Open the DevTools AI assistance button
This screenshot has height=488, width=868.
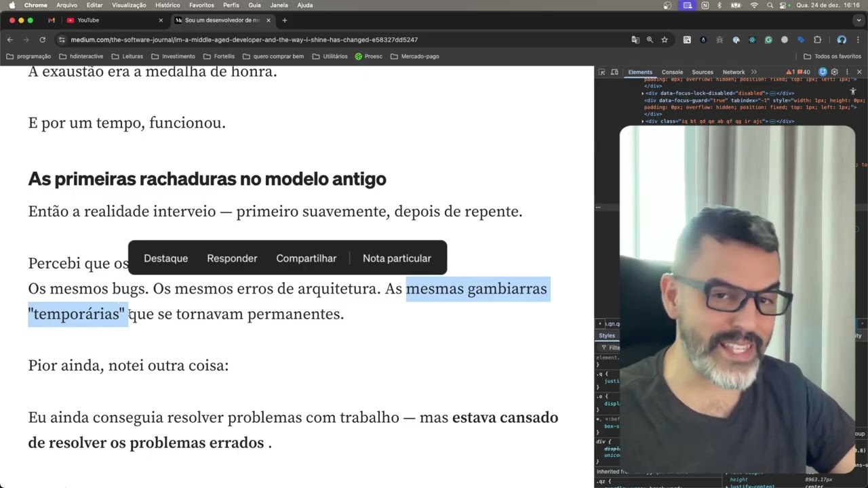(823, 72)
